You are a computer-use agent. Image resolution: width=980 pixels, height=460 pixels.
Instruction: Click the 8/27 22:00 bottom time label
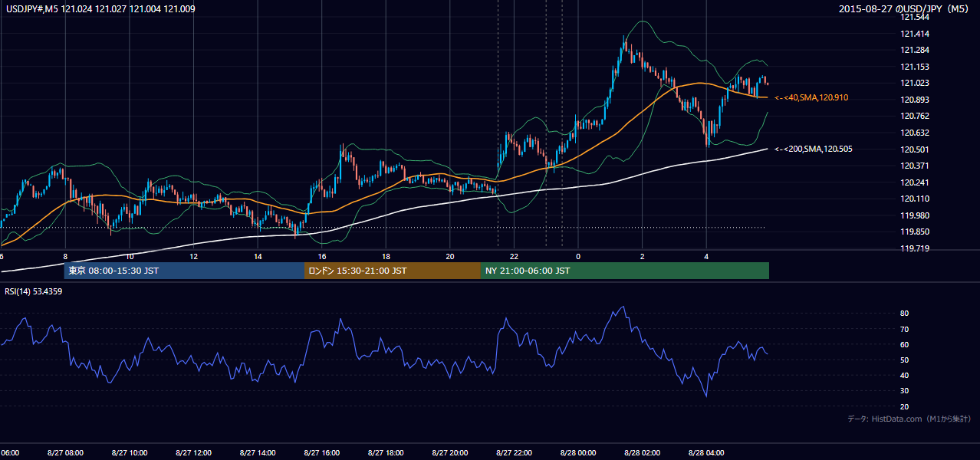tap(515, 453)
